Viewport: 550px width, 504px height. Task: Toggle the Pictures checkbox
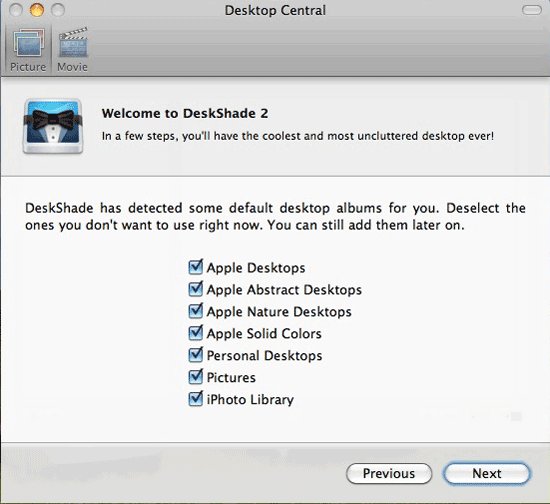[195, 377]
